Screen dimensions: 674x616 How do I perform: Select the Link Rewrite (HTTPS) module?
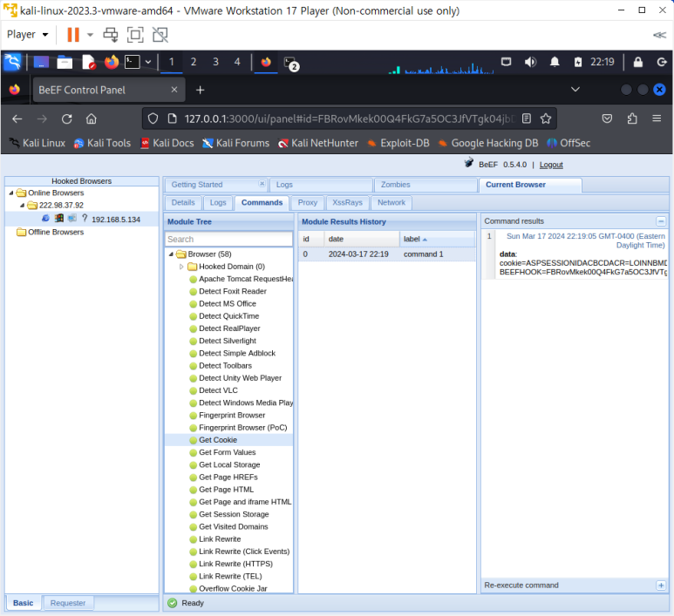235,564
